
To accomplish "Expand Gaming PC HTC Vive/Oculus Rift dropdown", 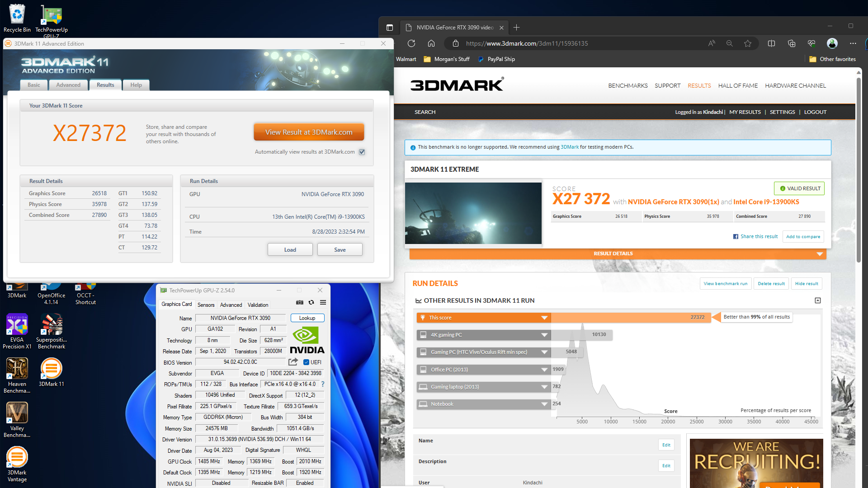I will point(483,352).
